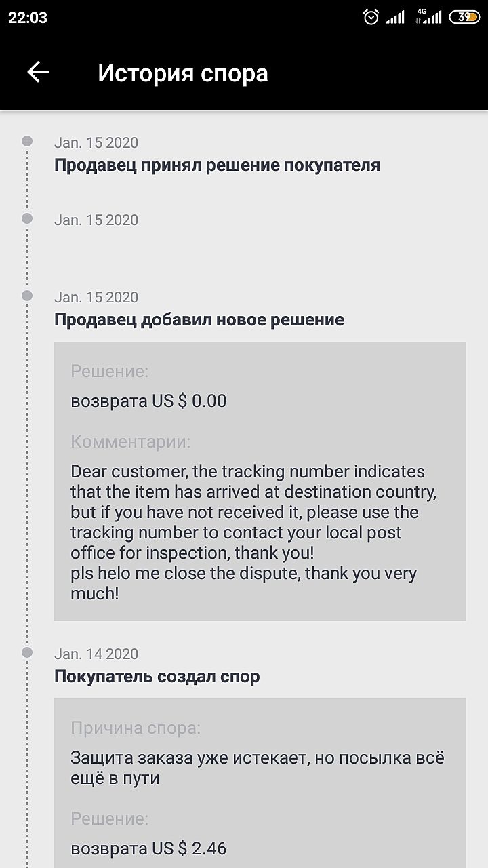Open the "Продавец принял решение покупателя" entry

[217, 165]
